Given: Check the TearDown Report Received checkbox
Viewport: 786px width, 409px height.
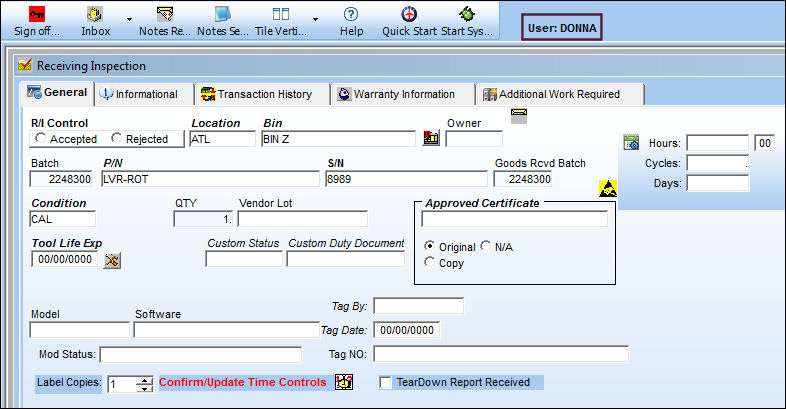Looking at the screenshot, I should [x=385, y=382].
